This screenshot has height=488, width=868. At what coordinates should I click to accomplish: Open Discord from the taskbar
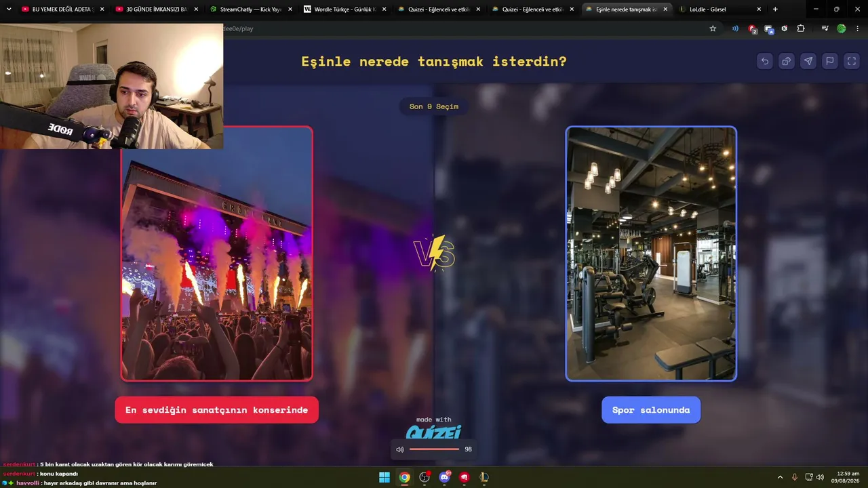click(444, 477)
